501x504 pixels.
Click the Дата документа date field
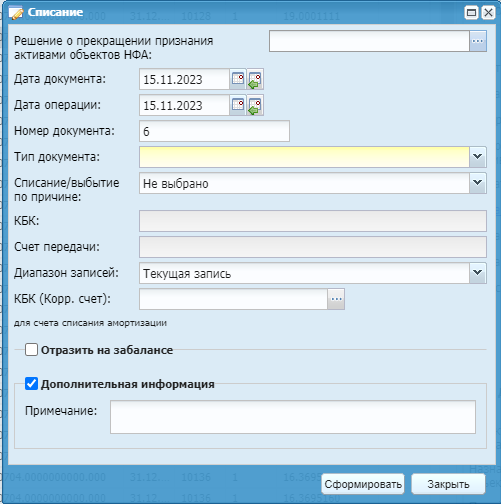(184, 79)
